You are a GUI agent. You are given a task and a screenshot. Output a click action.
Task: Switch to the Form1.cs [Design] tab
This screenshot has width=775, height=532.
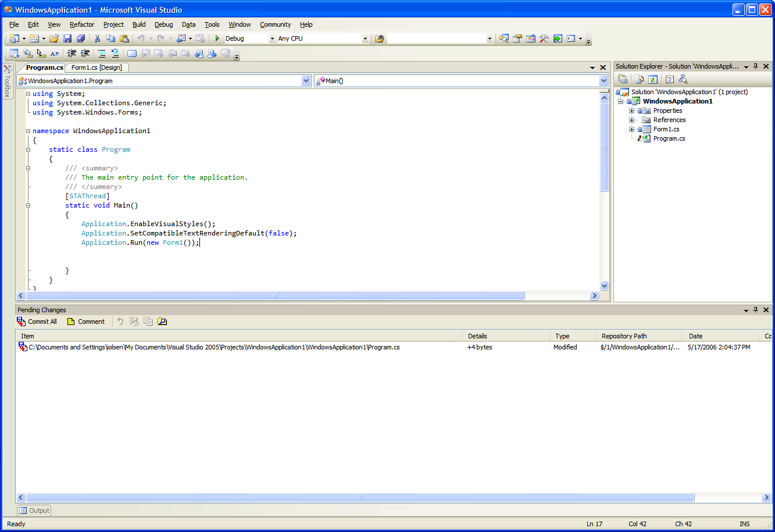click(x=97, y=67)
